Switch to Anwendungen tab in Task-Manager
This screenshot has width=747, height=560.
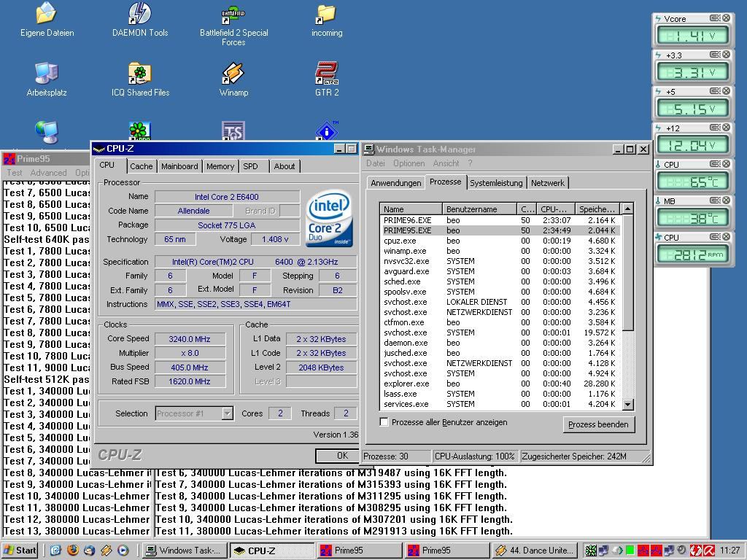(x=396, y=183)
